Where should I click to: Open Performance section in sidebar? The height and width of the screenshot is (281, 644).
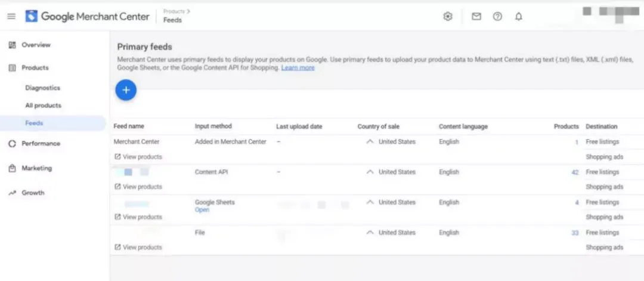[x=41, y=144]
